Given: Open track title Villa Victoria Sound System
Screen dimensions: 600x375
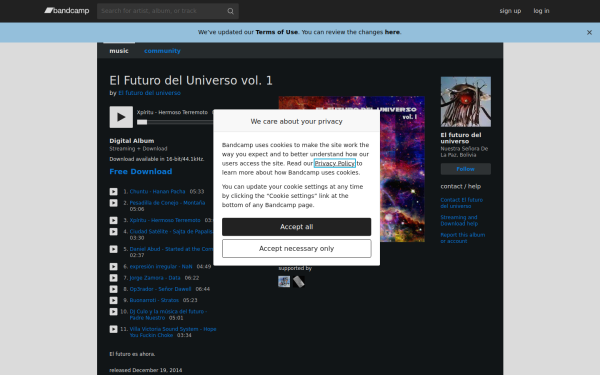Looking at the screenshot, I should (173, 332).
